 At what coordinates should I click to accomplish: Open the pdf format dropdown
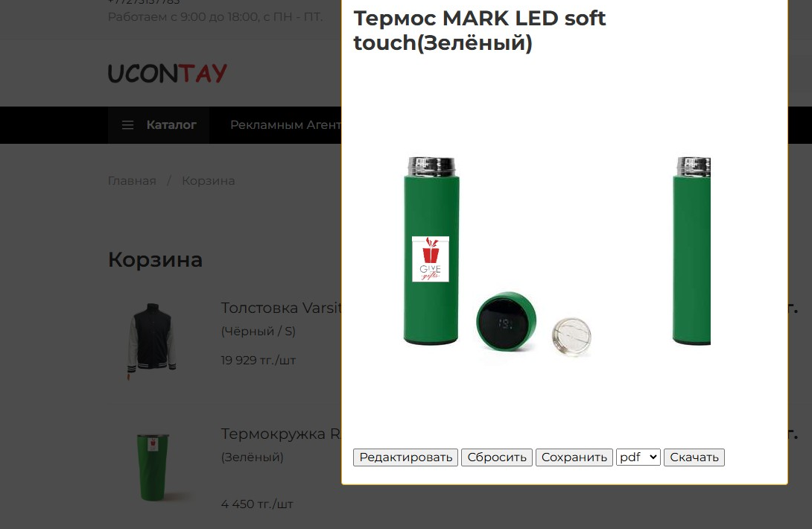(x=638, y=457)
